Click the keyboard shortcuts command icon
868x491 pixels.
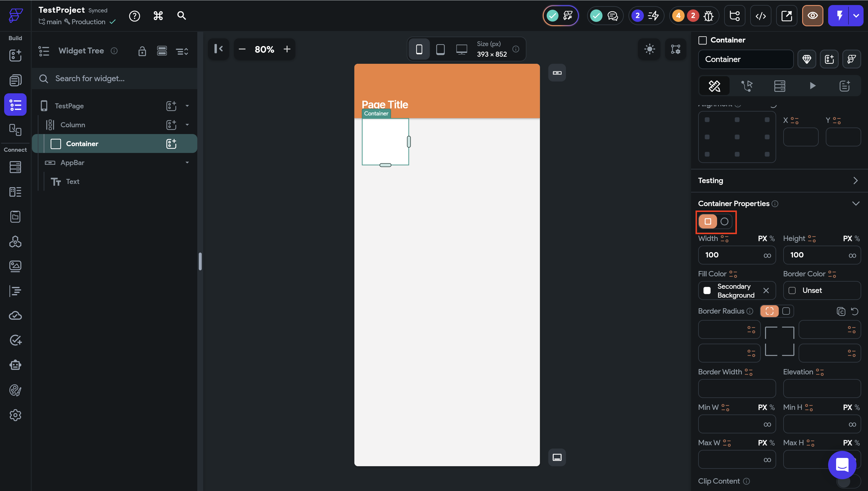[x=158, y=16]
